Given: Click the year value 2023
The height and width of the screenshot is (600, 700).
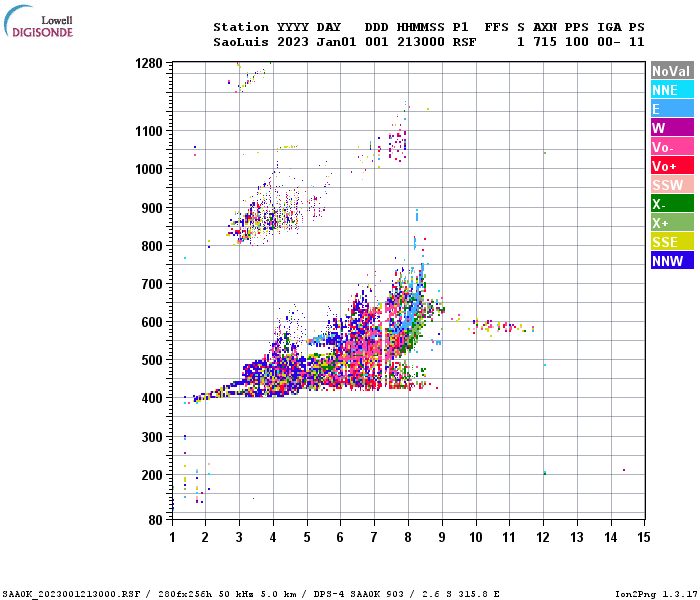Looking at the screenshot, I should (293, 42).
